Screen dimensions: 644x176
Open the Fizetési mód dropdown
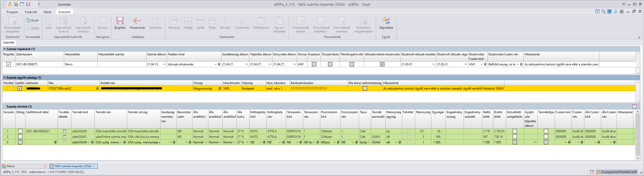215,64
